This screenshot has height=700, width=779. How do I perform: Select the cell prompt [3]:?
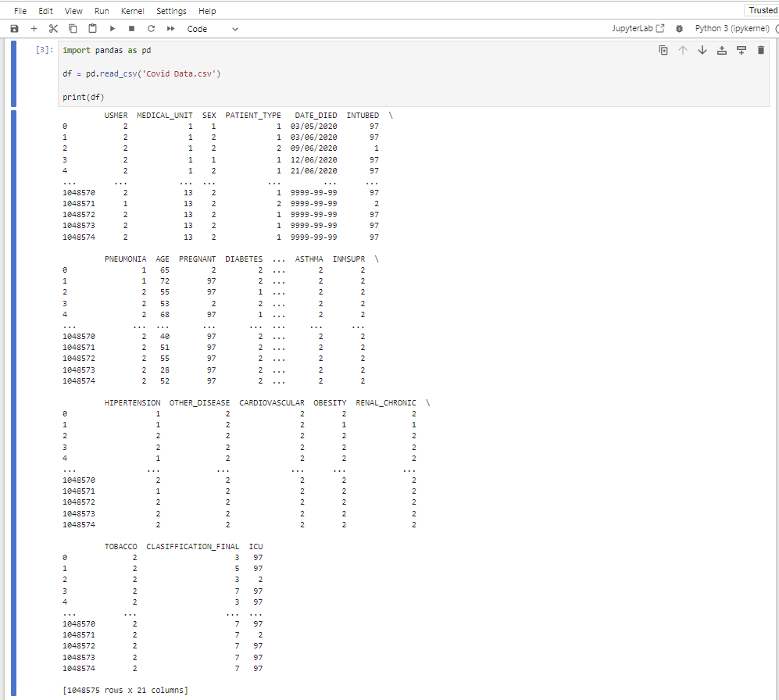coord(45,50)
